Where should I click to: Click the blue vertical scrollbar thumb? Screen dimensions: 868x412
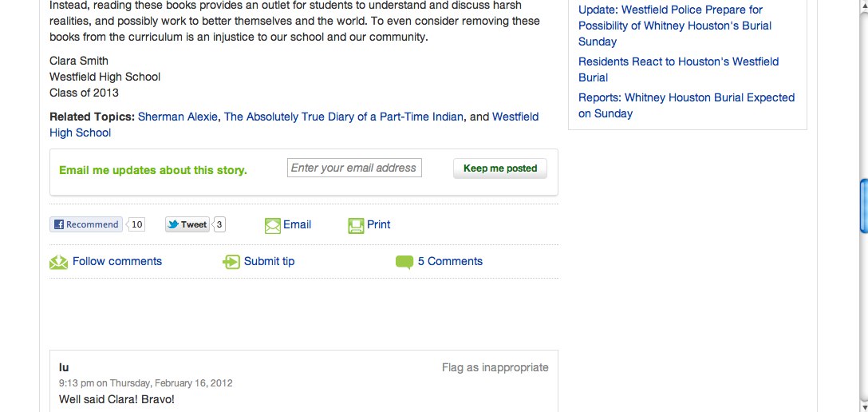pyautogui.click(x=863, y=206)
